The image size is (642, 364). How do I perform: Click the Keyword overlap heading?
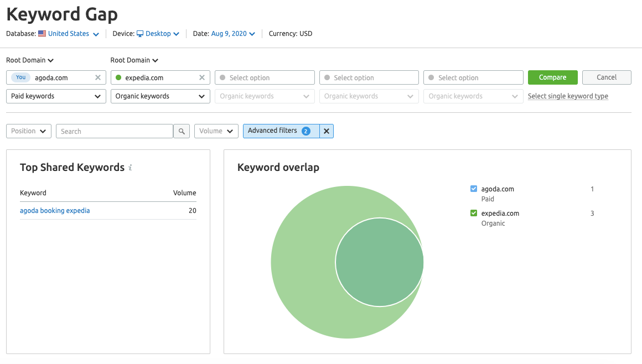click(278, 168)
